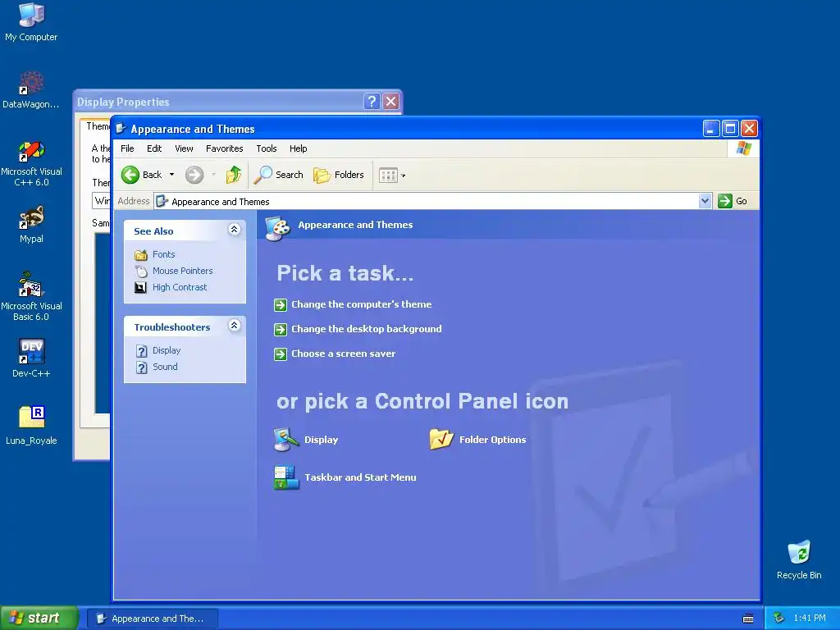
Task: Toggle the Folders pane button
Action: pos(339,175)
